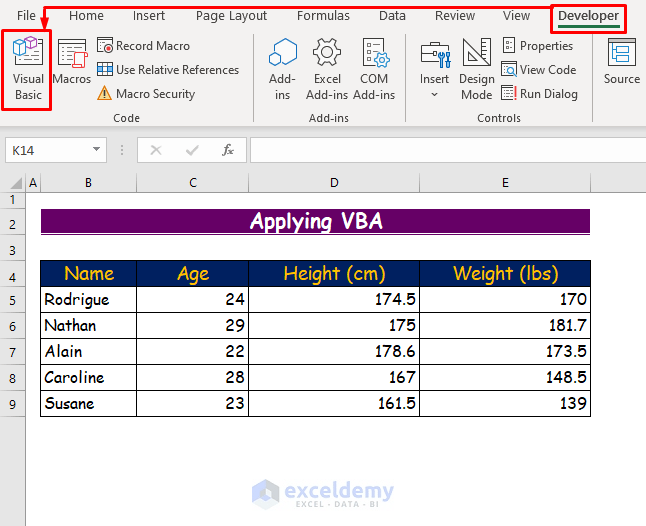This screenshot has height=526, width=646.
Task: Select the Developer tab
Action: (x=588, y=16)
